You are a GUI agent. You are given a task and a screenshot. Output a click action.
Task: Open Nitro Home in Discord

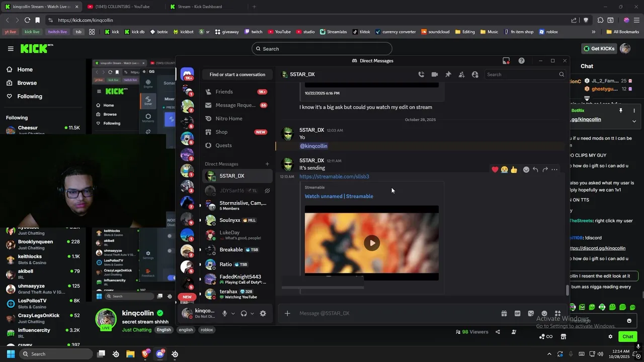tap(237, 119)
